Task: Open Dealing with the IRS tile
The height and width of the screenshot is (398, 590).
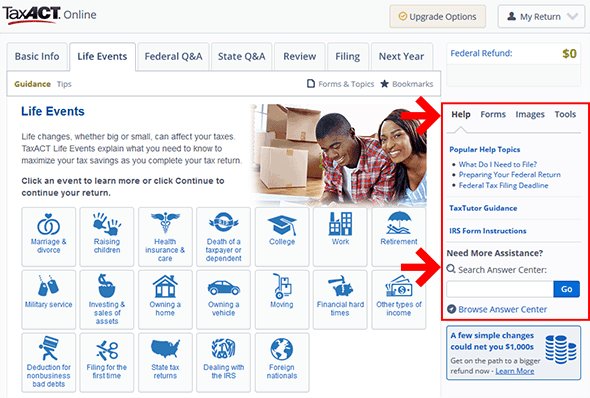Action: pos(224,362)
